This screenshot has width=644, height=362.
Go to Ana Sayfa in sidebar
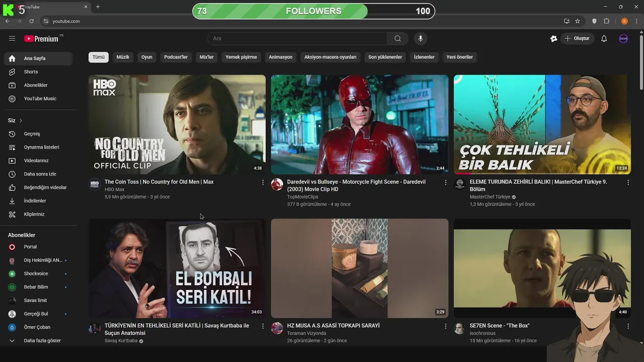coord(38,58)
